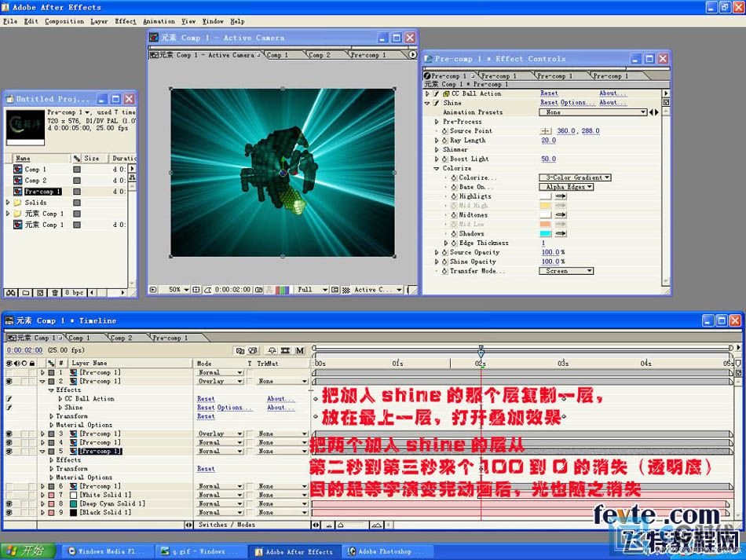746x560 pixels.
Task: Click the Deep Cyan Solid 1 layer swatch icon
Action: click(73, 503)
